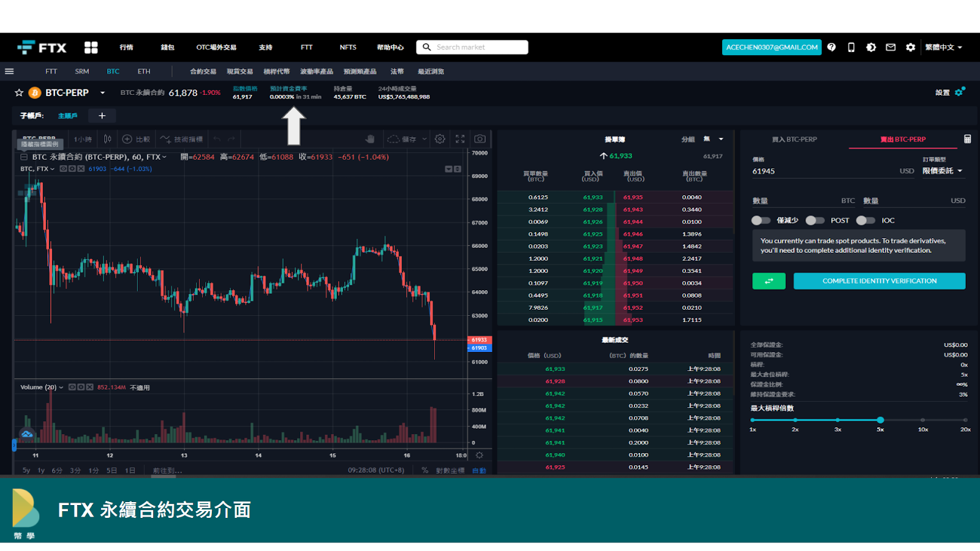Toggle the 僅減少 reduce-only switch
Image resolution: width=980 pixels, height=551 pixels.
(761, 220)
